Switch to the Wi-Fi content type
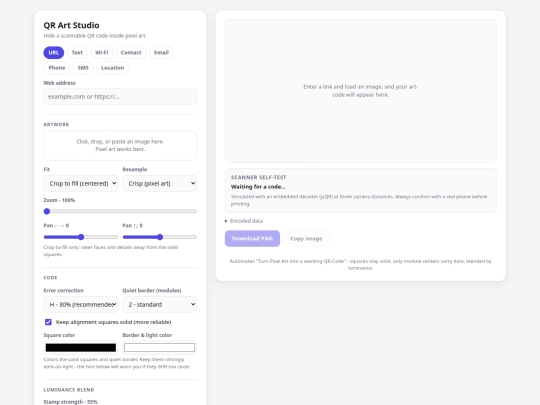540x405 pixels. 102,53
